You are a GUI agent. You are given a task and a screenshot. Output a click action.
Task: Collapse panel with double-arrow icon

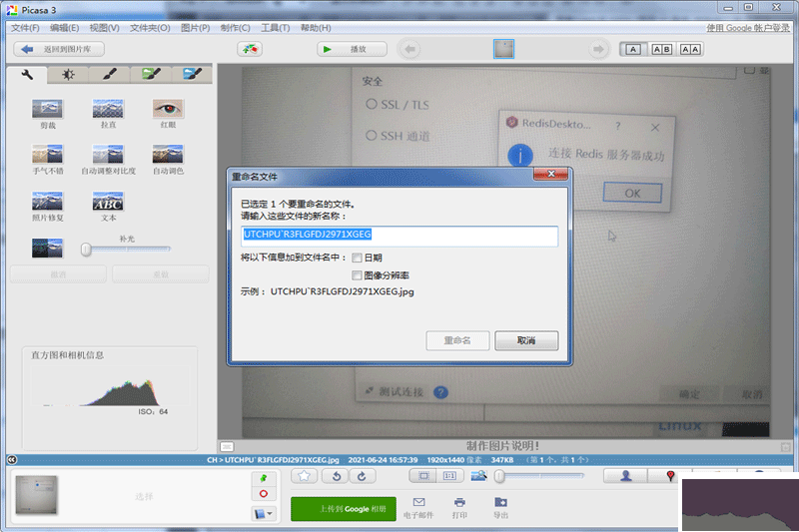12,460
